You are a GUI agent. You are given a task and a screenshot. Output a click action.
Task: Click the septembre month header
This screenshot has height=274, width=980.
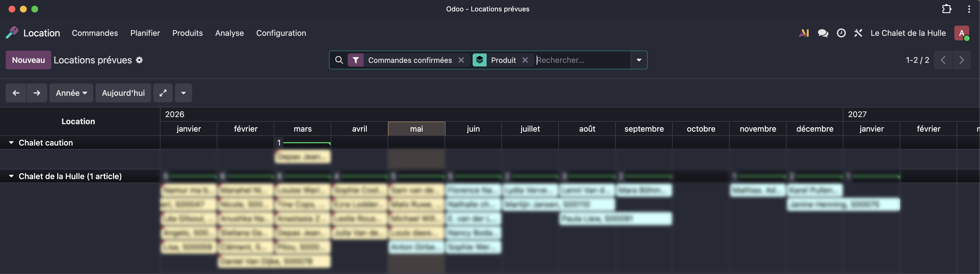(x=644, y=129)
